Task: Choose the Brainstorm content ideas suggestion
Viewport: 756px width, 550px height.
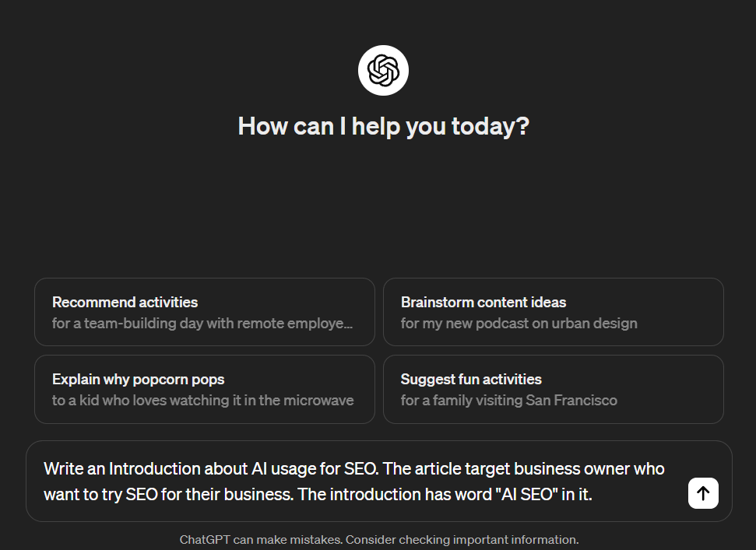Action: click(x=553, y=312)
